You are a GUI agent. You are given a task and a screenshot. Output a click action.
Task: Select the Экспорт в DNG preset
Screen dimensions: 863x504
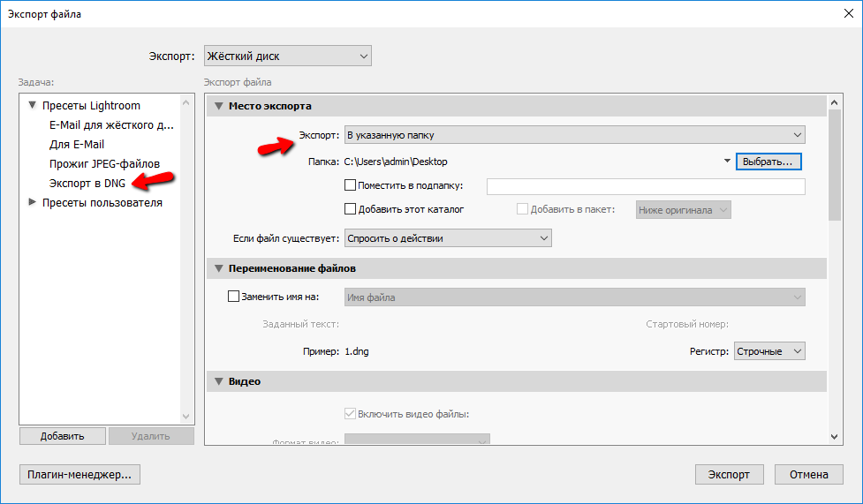click(x=87, y=183)
